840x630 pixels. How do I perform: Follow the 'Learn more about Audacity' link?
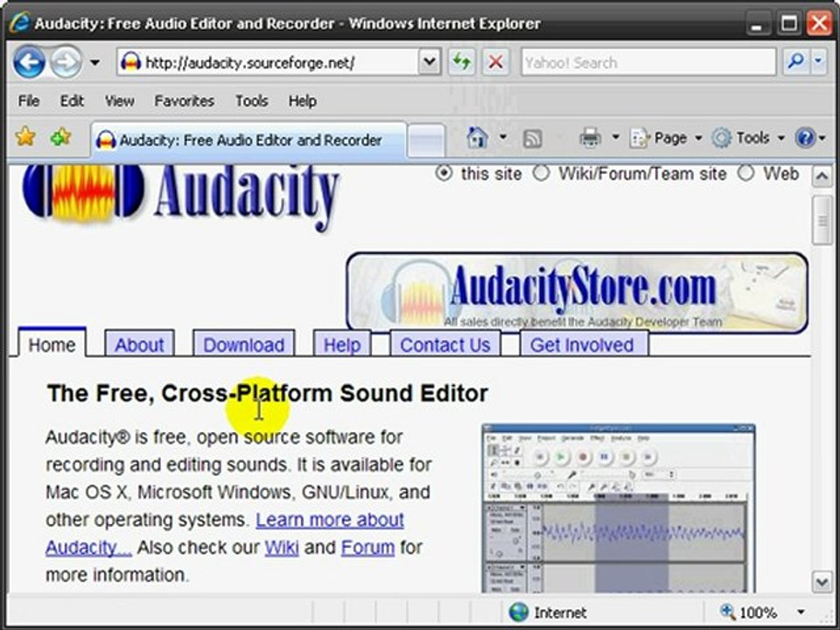[330, 520]
